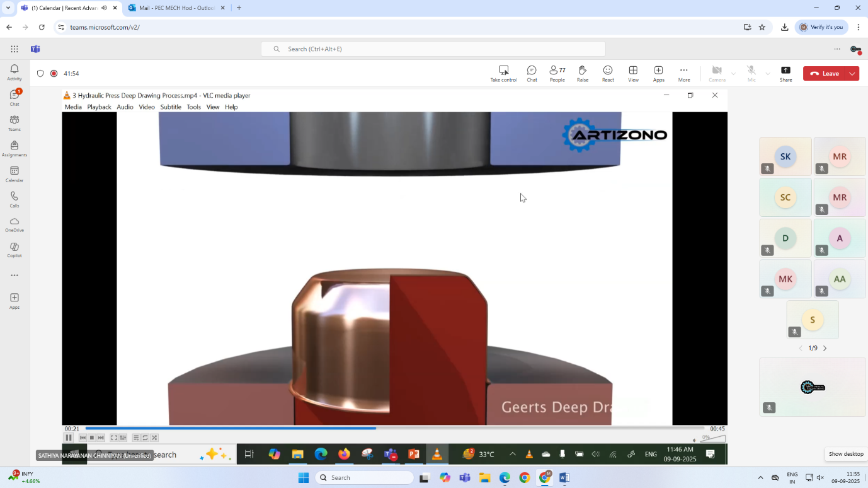Click the Teams Search box
The height and width of the screenshot is (488, 868).
[433, 49]
